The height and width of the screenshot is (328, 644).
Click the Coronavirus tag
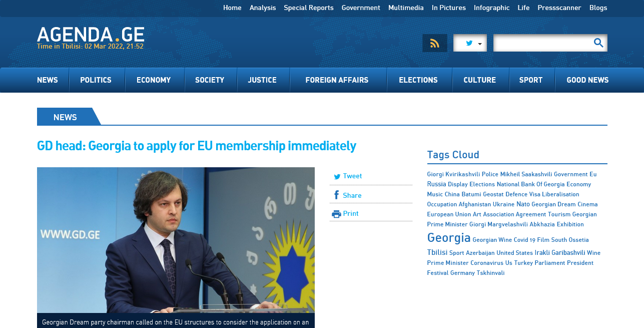tap(487, 263)
